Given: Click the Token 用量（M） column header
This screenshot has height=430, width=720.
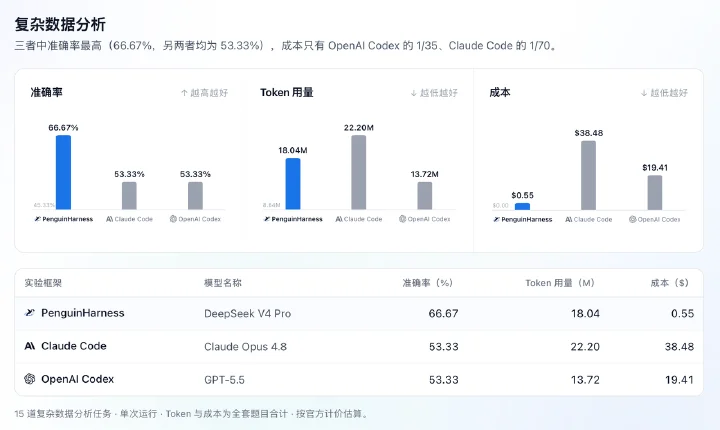Looking at the screenshot, I should 560,283.
